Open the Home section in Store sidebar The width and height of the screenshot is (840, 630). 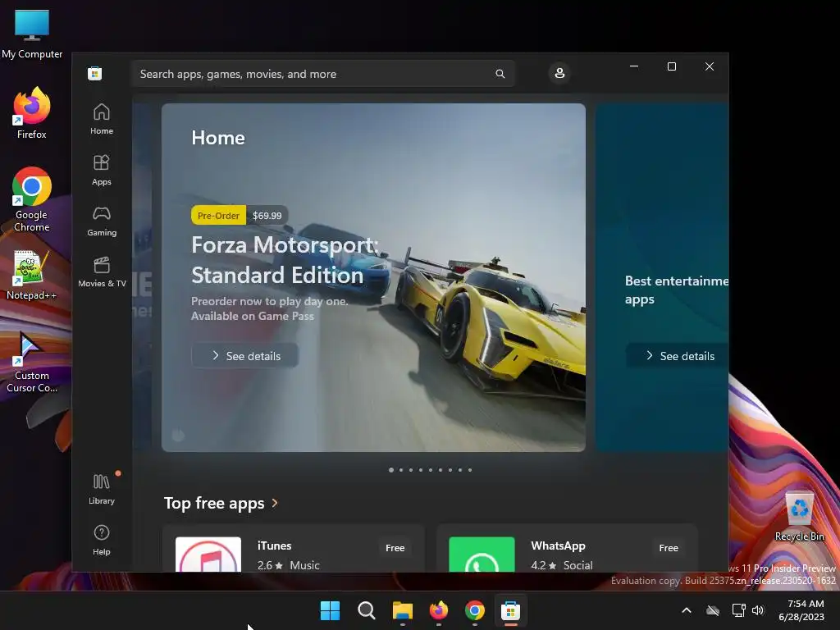[101, 119]
